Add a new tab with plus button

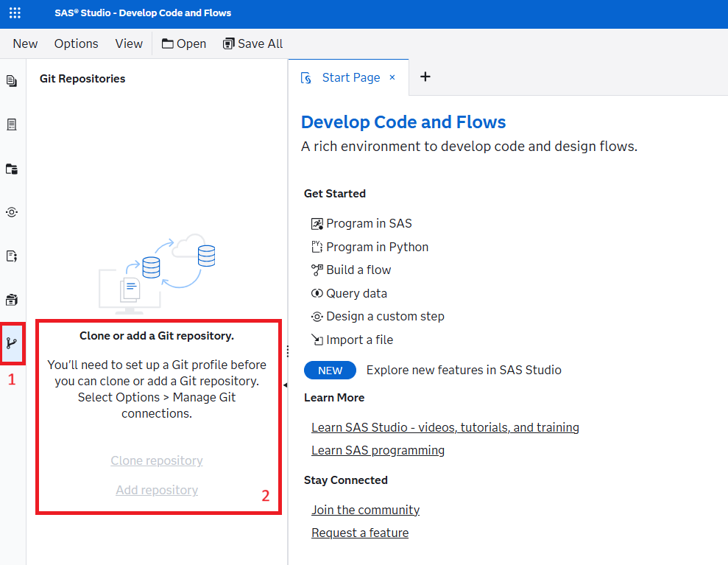[425, 77]
